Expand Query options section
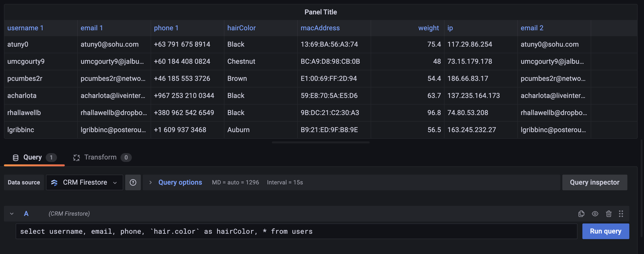The image size is (644, 254). 180,183
